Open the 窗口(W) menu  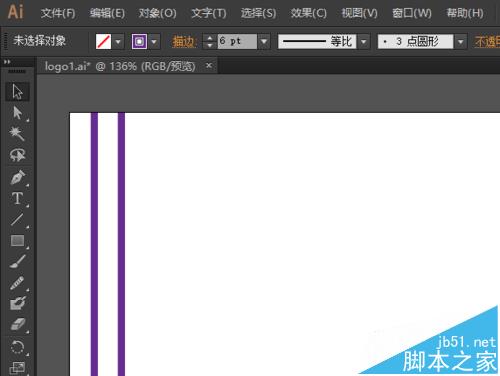point(412,13)
